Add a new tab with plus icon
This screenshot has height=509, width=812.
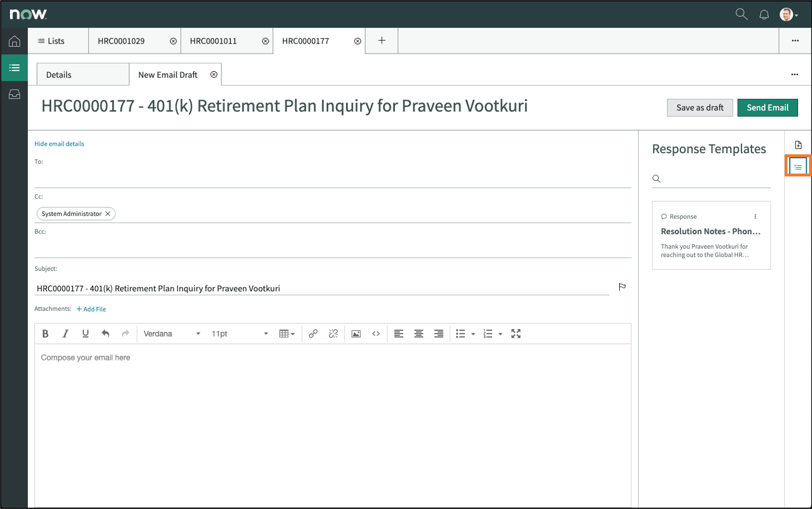point(382,41)
